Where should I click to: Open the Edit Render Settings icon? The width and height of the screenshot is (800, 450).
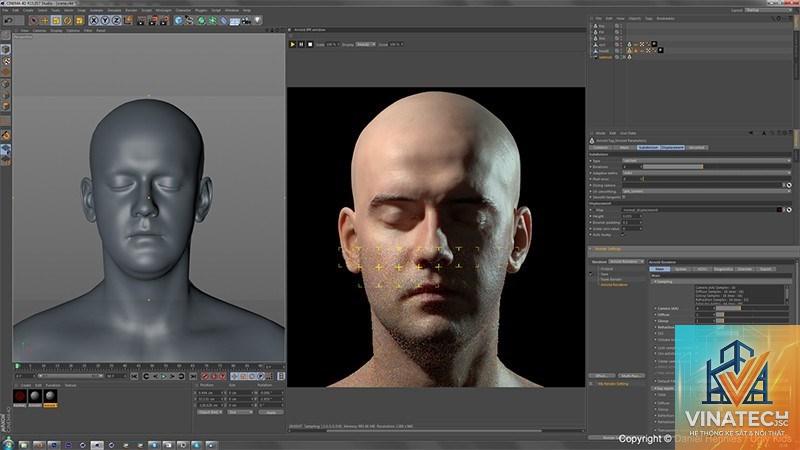[x=164, y=20]
